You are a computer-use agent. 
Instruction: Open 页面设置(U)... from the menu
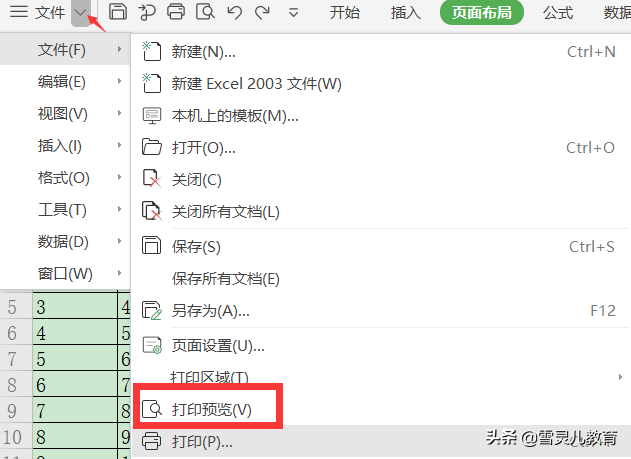point(380,345)
